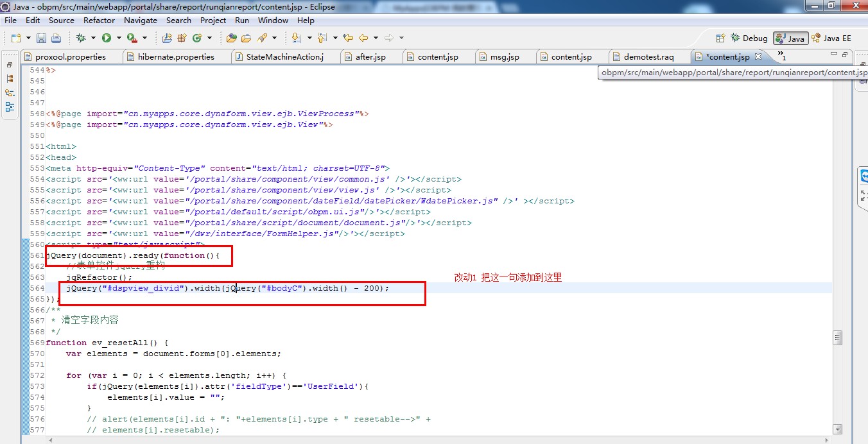Screen dimensions: 868x444
Task: Open the Next Annotation dropdown arrow
Action: click(309, 38)
